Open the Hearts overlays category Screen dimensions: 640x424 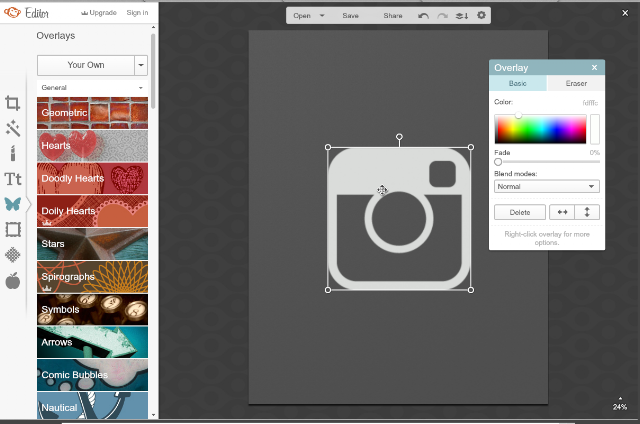pyautogui.click(x=93, y=146)
